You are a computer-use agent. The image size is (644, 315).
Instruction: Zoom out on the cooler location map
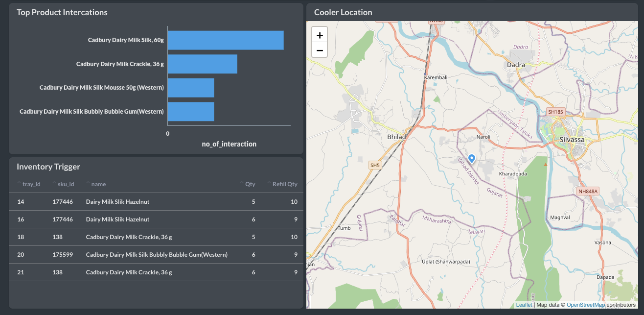click(x=320, y=50)
